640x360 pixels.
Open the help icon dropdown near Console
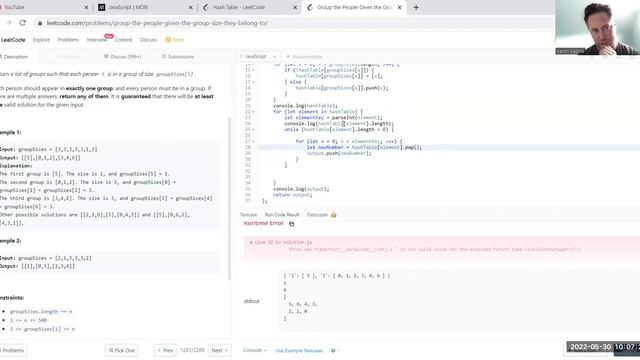[x=335, y=351]
